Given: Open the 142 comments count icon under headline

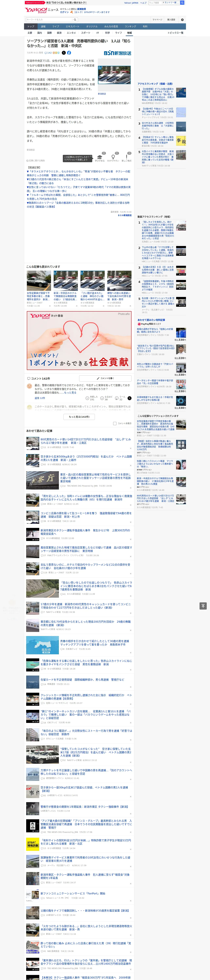Looking at the screenshot, I should click(48, 53).
